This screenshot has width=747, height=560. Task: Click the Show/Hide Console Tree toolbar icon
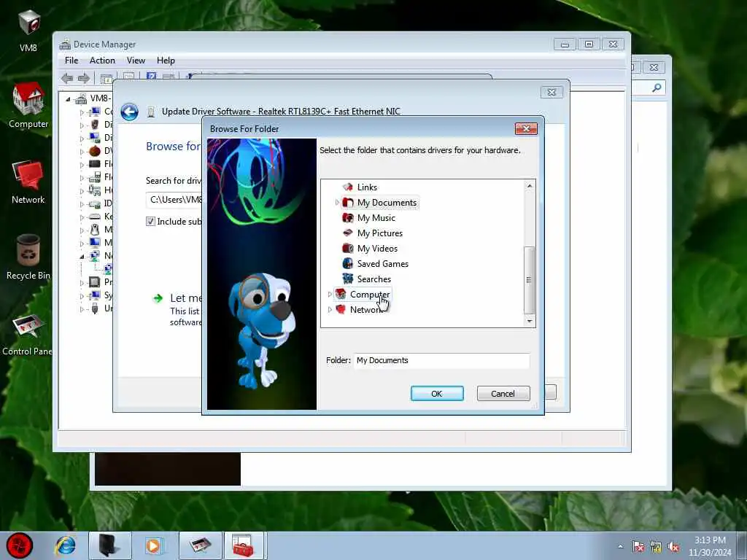tap(107, 78)
